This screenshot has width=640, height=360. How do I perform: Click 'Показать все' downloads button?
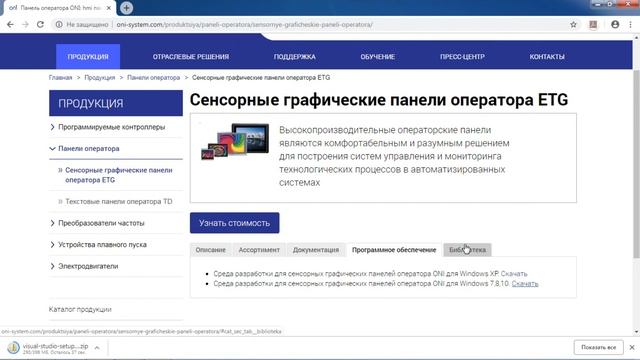[x=598, y=347]
